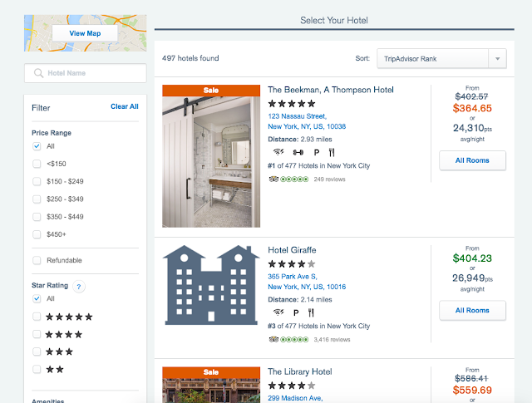Image resolution: width=532 pixels, height=403 pixels.
Task: Open the TripAdvisor Rank sort dropdown
Action: pos(441,59)
